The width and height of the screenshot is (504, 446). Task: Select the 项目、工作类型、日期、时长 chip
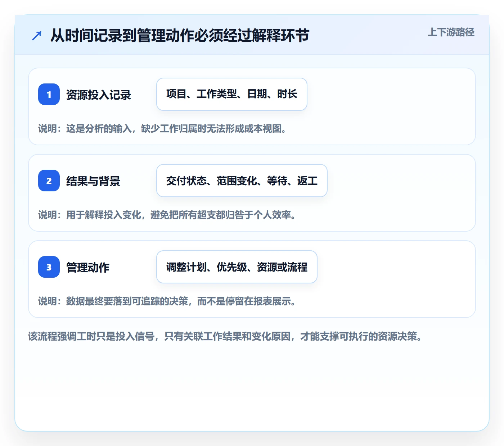232,94
